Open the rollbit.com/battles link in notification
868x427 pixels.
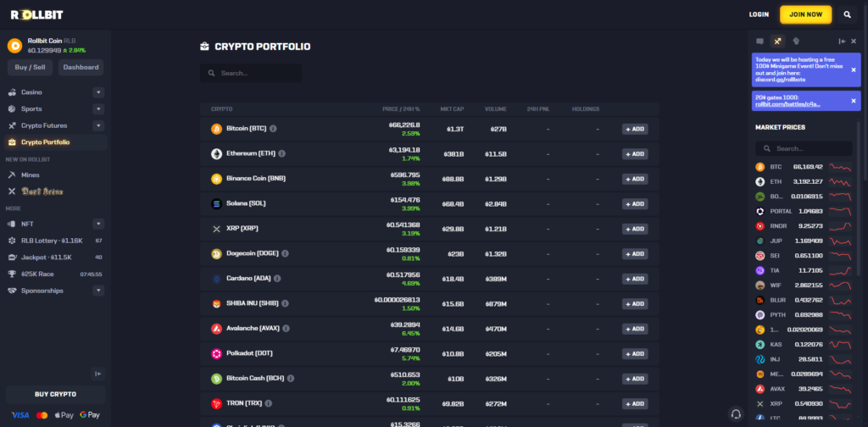[x=787, y=104]
